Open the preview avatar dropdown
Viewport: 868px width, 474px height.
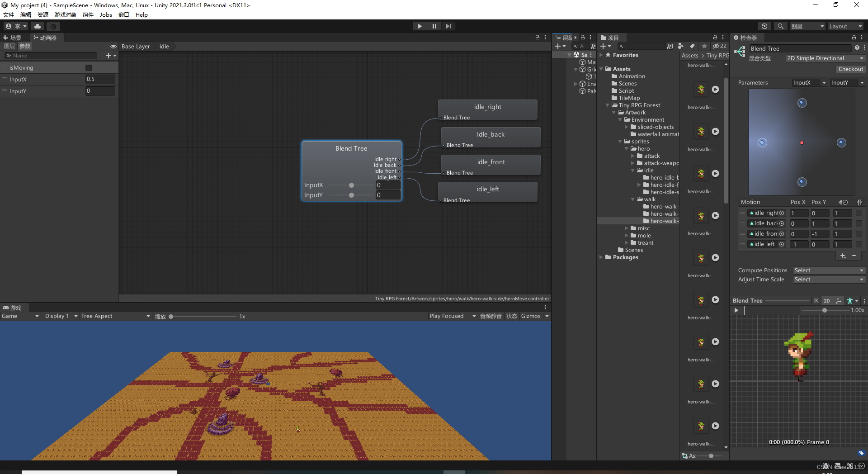tap(852, 301)
